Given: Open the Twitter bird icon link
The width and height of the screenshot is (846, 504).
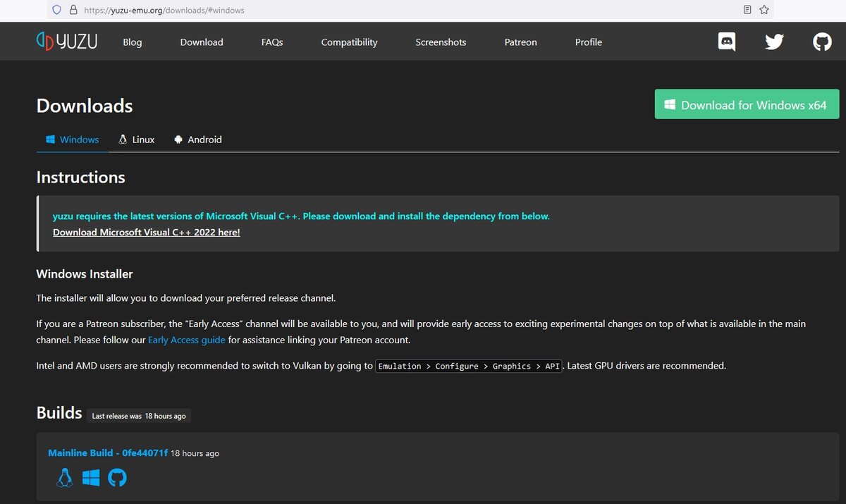Looking at the screenshot, I should coord(774,42).
